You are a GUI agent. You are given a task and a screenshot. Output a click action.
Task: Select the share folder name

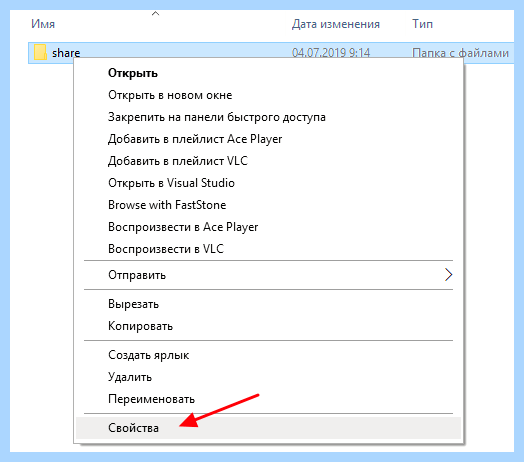click(x=66, y=53)
